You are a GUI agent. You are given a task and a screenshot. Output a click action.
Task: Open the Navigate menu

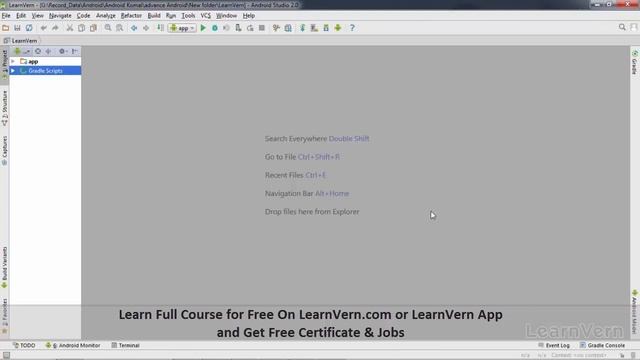pyautogui.click(x=60, y=16)
